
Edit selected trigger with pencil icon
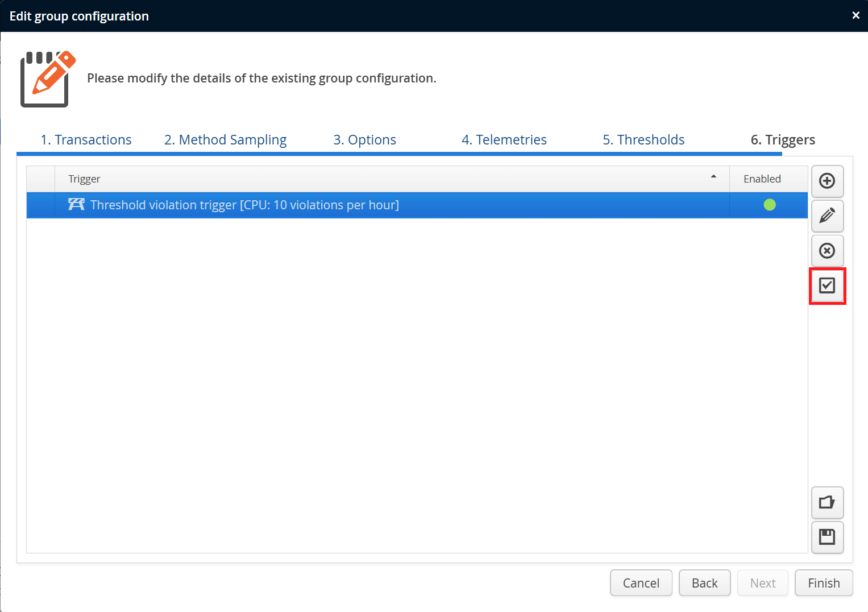point(827,216)
